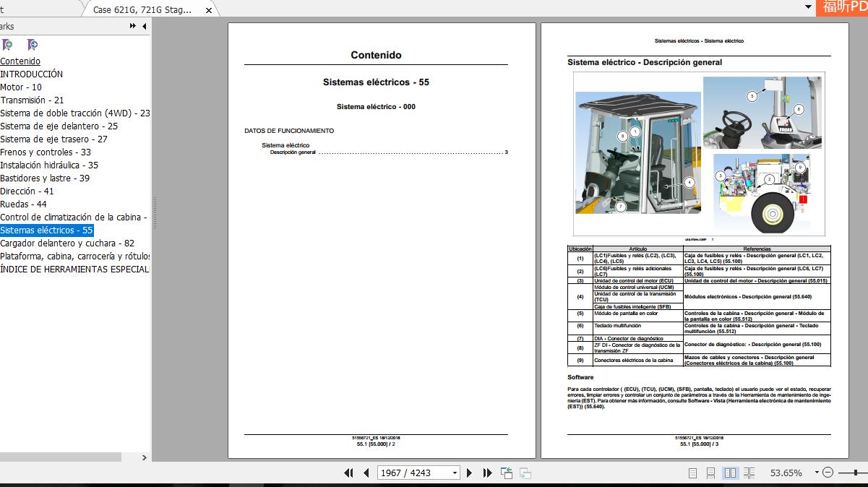Viewport: 868px width, 487px height.
Task: Click the orange Foxit PDF banner button
Action: pyautogui.click(x=843, y=7)
